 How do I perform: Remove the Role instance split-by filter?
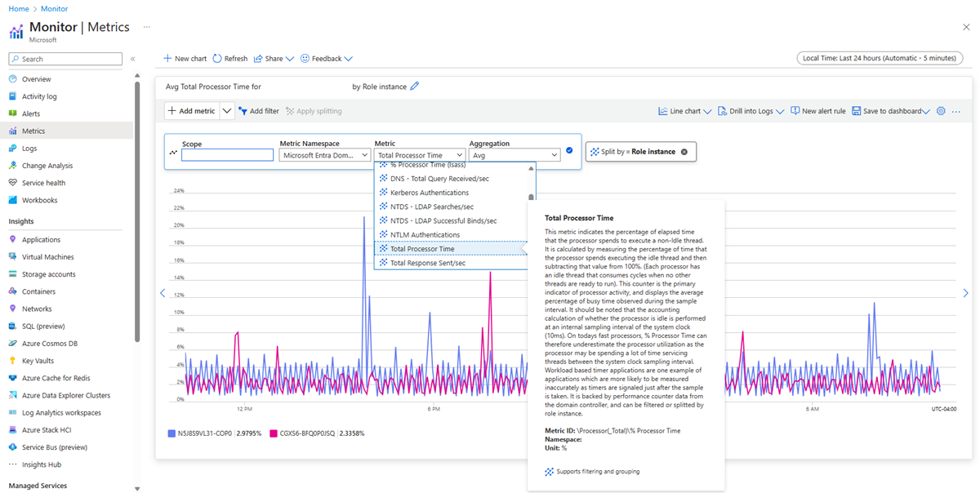(x=684, y=152)
